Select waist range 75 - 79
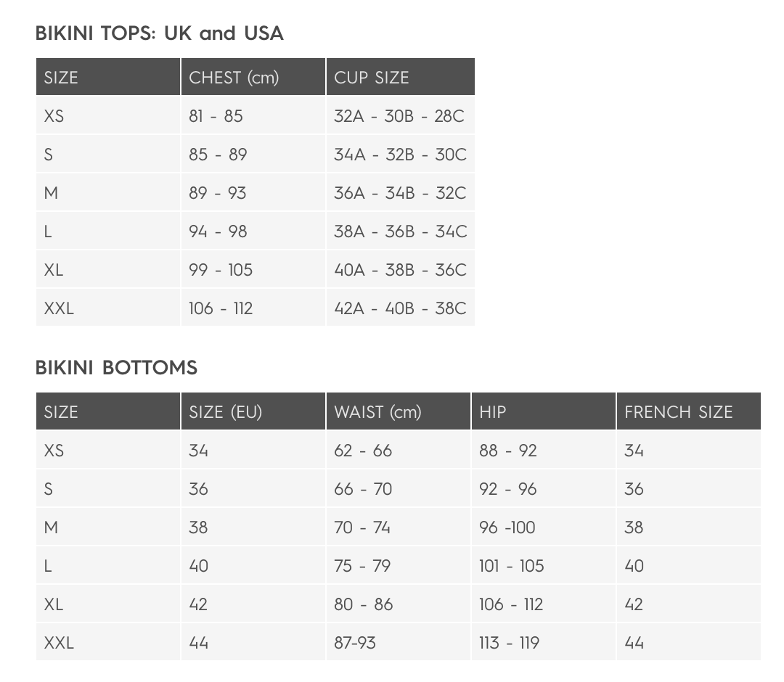 362,566
